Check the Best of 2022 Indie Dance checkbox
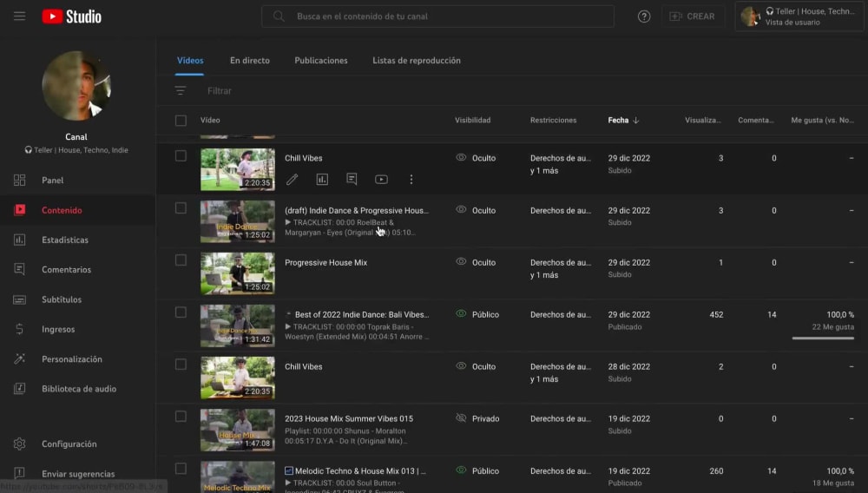This screenshot has height=493, width=868. point(181,312)
